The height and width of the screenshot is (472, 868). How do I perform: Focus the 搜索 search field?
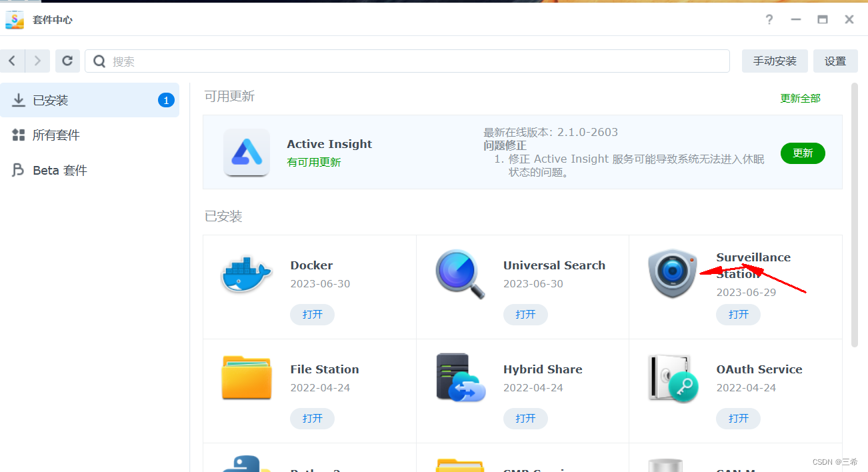407,61
